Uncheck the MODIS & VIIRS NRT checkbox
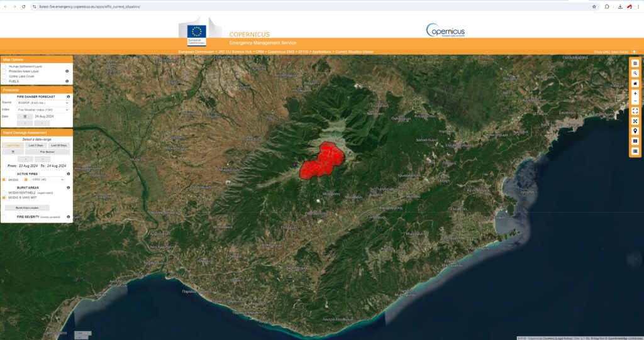The image size is (644, 340). coord(4,197)
